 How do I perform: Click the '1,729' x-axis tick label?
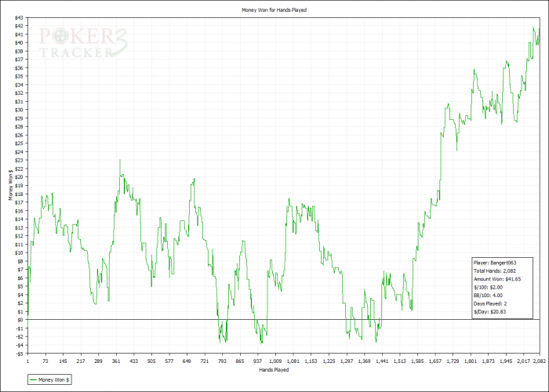(x=453, y=361)
